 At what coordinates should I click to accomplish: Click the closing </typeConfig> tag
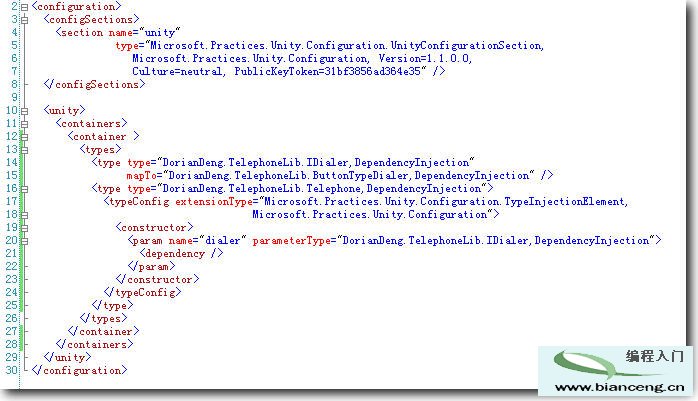tap(142, 292)
